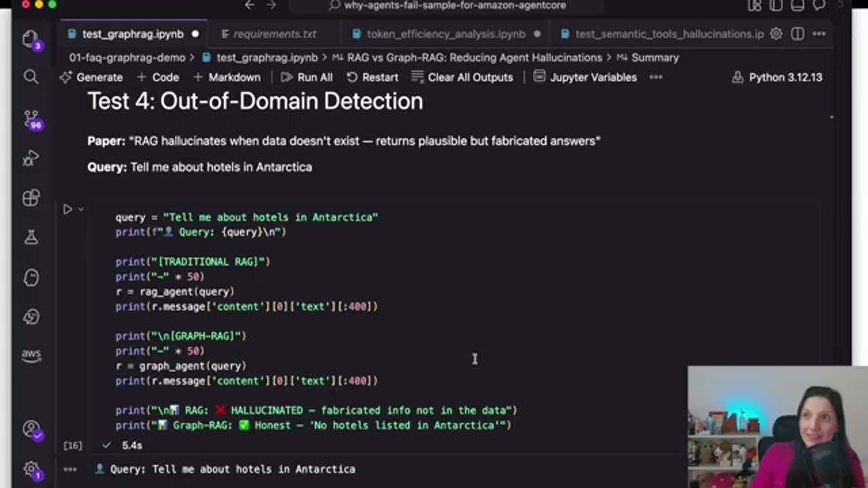Open notebook toolbar overflow ellipsis
This screenshot has height=488, width=868.
tap(656, 77)
